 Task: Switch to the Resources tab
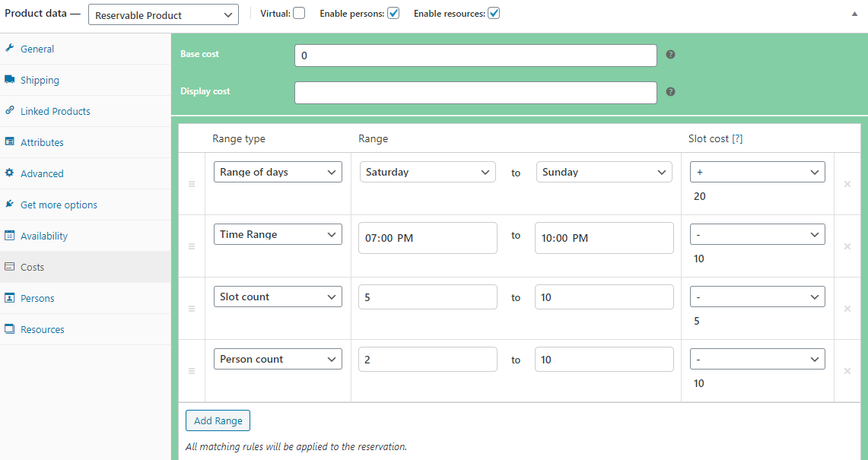(x=43, y=329)
